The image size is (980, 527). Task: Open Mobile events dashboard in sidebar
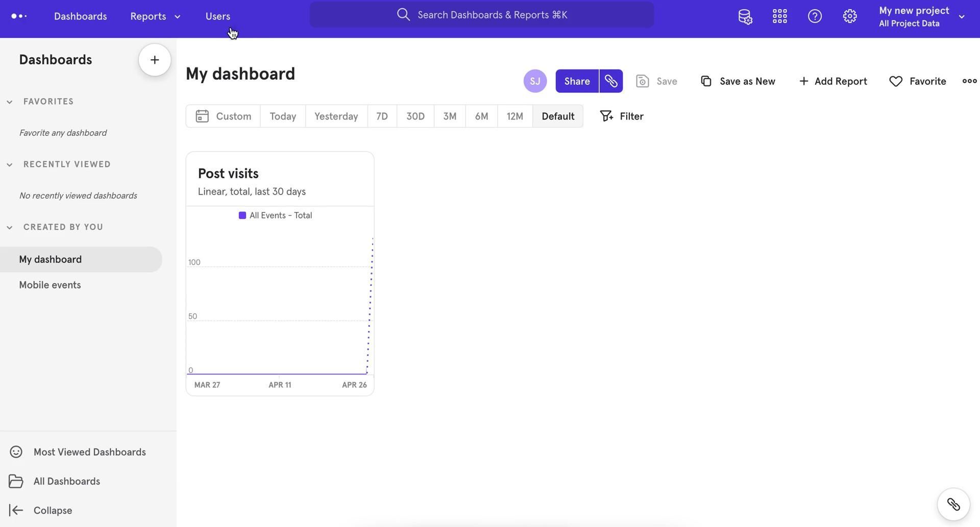pos(50,285)
